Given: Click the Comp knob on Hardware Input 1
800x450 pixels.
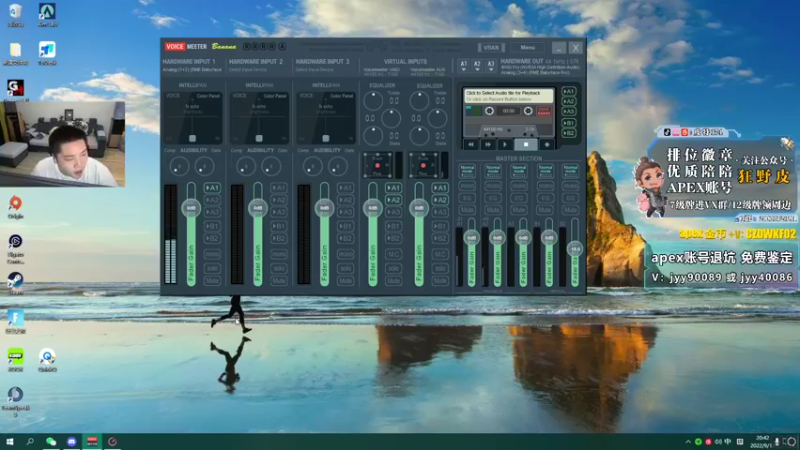Looking at the screenshot, I should [179, 166].
